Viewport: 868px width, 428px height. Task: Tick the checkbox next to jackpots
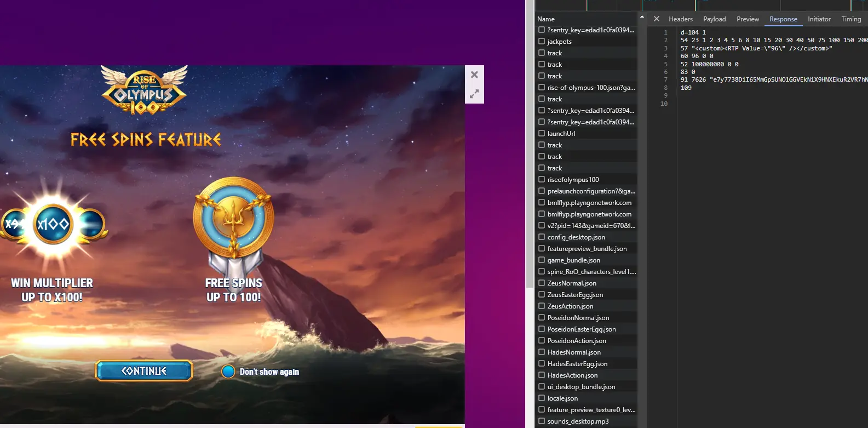(x=542, y=41)
